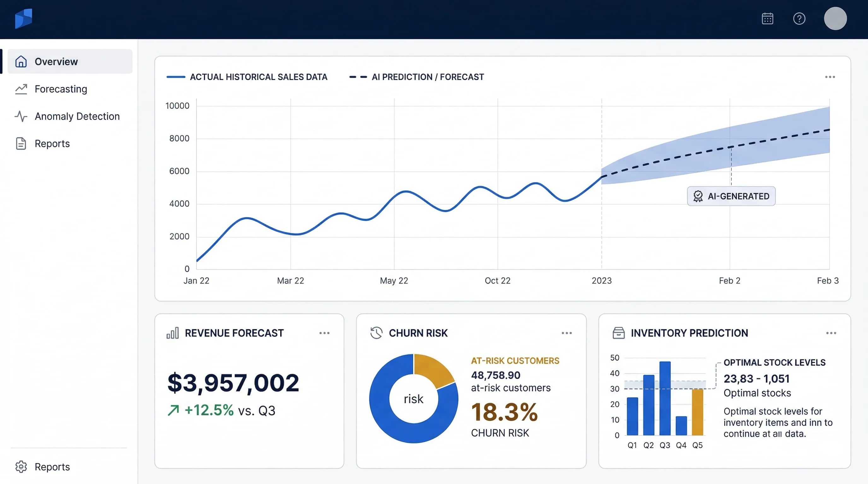This screenshot has width=868, height=484.
Task: Click the clock icon by Churn Risk
Action: tap(376, 333)
